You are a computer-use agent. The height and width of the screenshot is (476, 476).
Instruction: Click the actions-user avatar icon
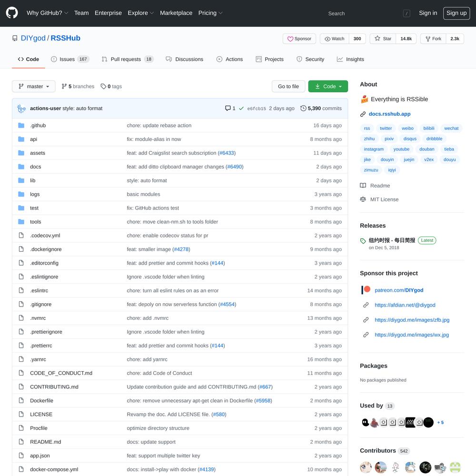tap(21, 109)
